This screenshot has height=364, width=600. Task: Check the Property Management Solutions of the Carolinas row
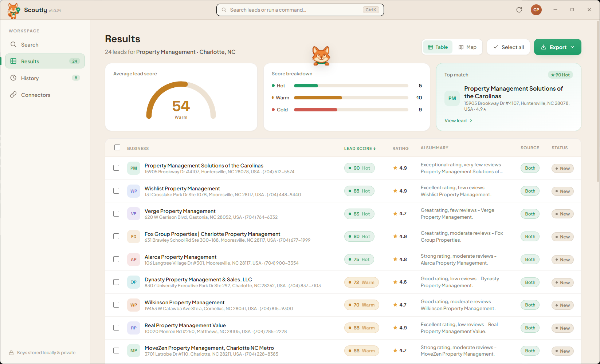tap(116, 168)
